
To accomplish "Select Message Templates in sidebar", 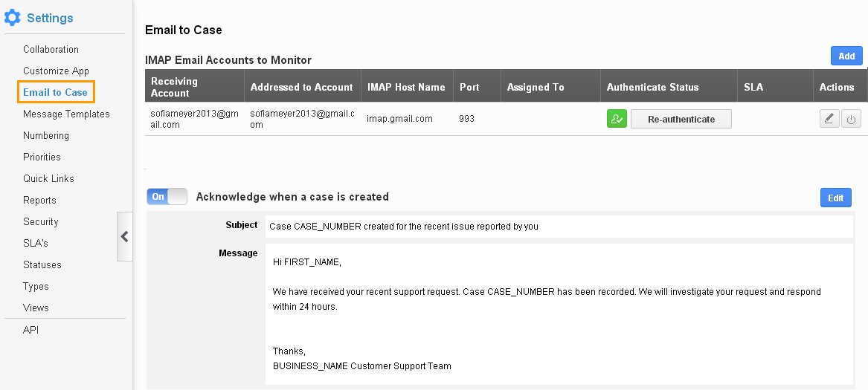I will tap(66, 114).
